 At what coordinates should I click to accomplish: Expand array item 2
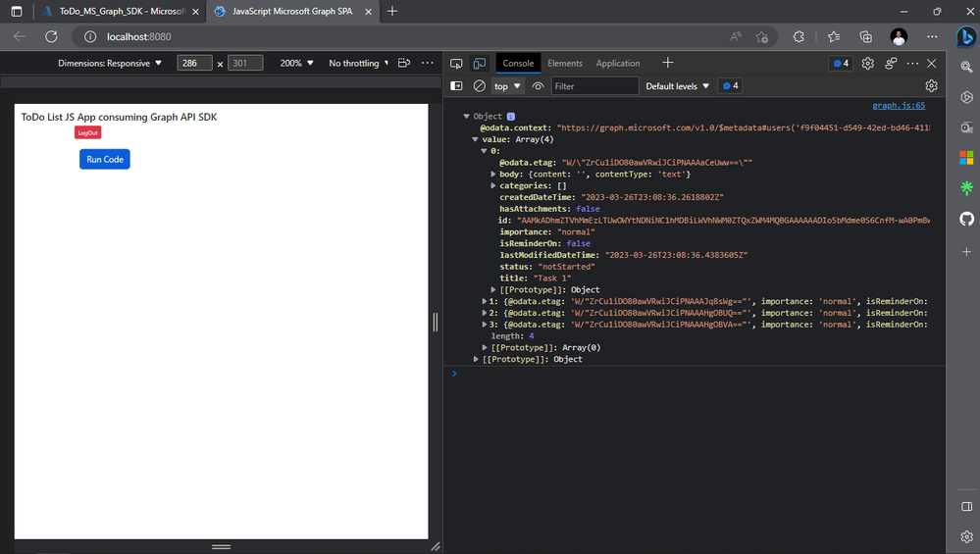pos(485,313)
